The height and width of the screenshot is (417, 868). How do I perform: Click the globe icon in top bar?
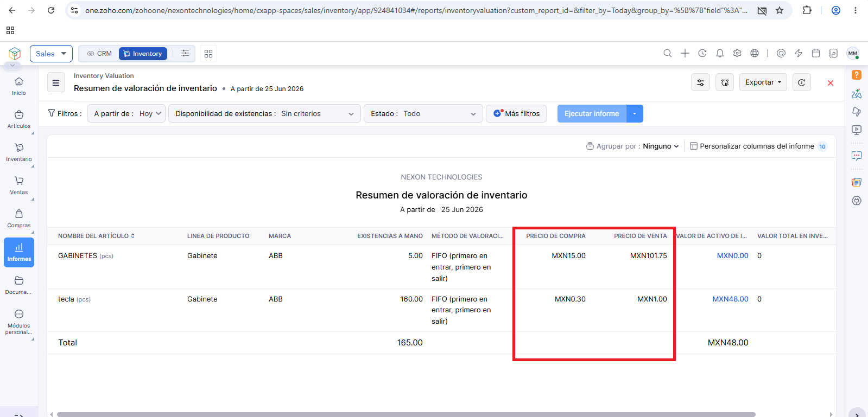(x=755, y=53)
